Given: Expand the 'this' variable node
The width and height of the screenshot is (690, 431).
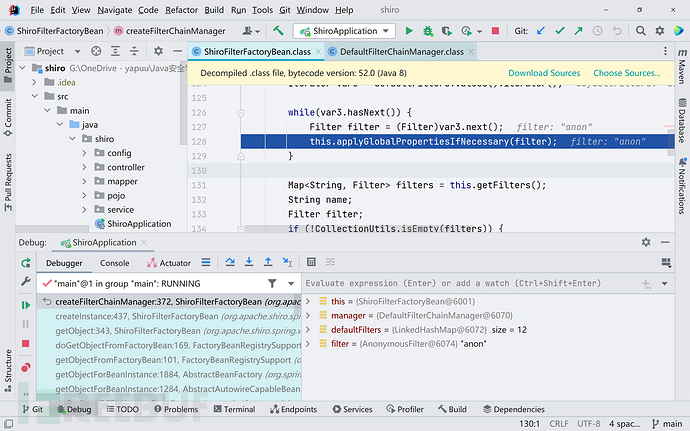Looking at the screenshot, I should 308,302.
